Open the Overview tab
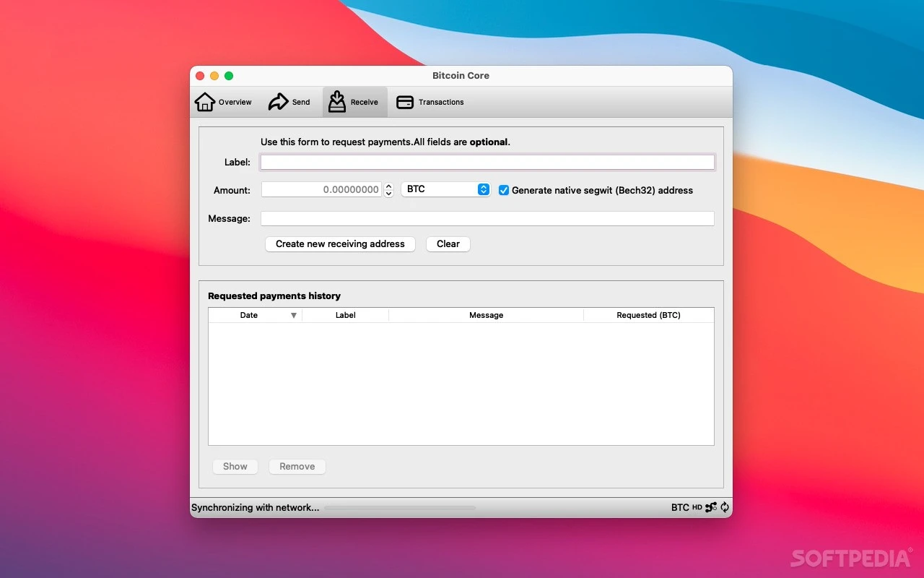Viewport: 924px width, 578px height. 224,102
